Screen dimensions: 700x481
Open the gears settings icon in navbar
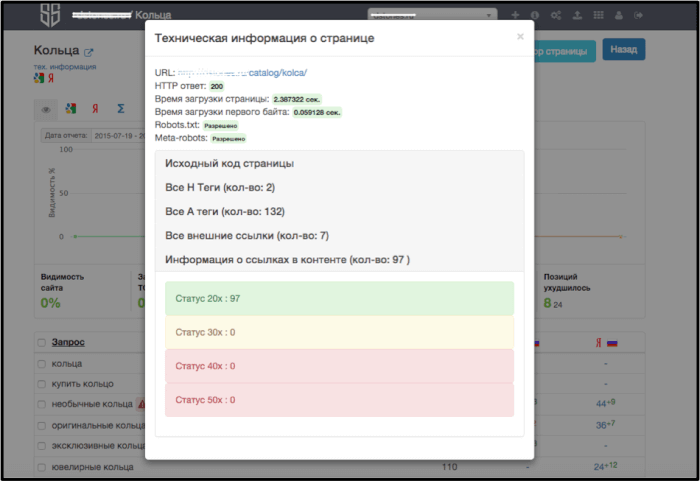(556, 15)
